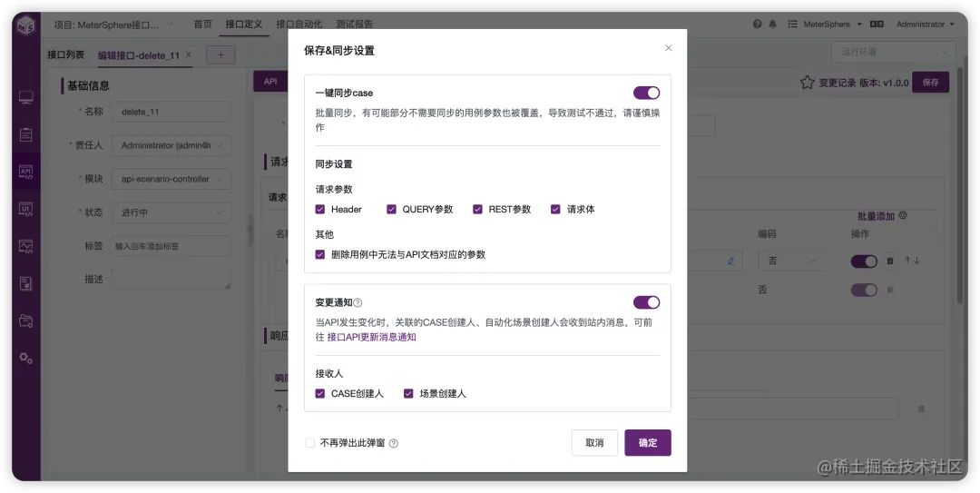Screen dimensions: 980x493
Task: Open the UI test sidebar icon
Action: (25, 209)
